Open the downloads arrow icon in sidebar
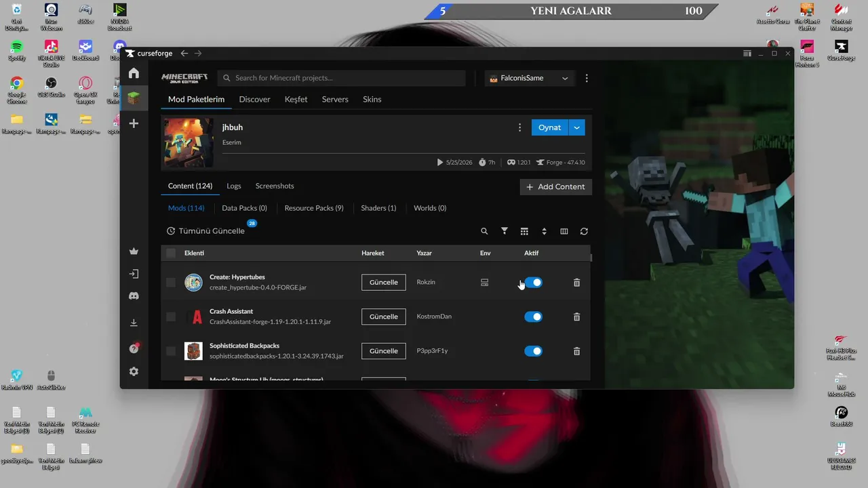This screenshot has width=868, height=488. pos(134,323)
